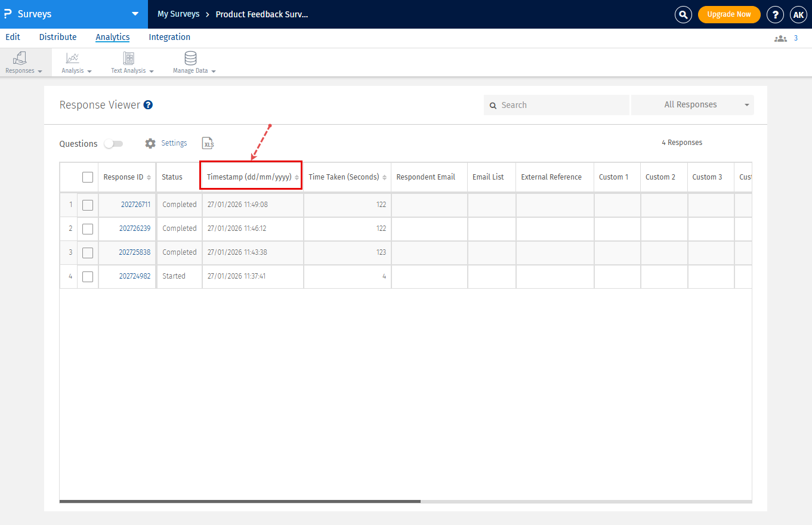Click the Upgrade Now button
This screenshot has width=812, height=525.
[728, 14]
